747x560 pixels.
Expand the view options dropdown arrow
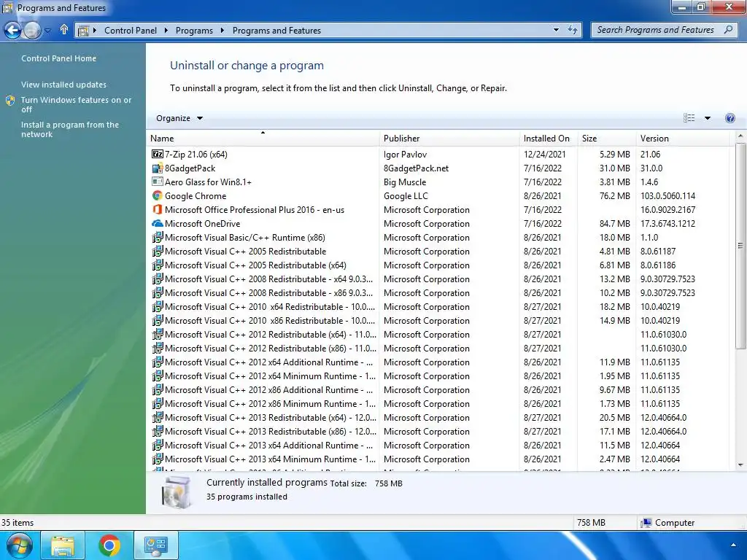pyautogui.click(x=708, y=118)
